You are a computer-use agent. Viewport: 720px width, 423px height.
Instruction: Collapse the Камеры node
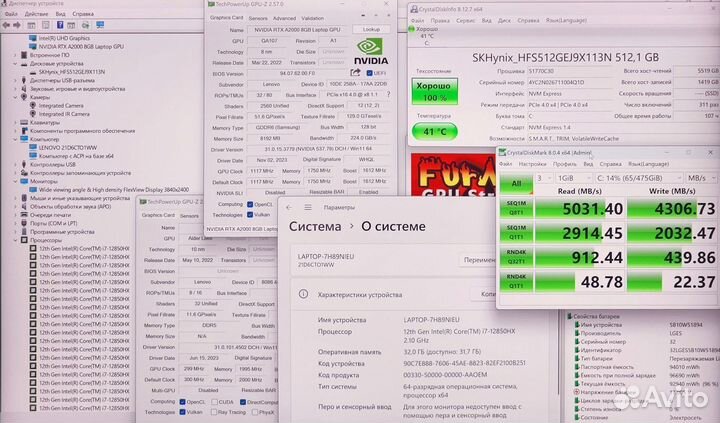tap(15, 97)
